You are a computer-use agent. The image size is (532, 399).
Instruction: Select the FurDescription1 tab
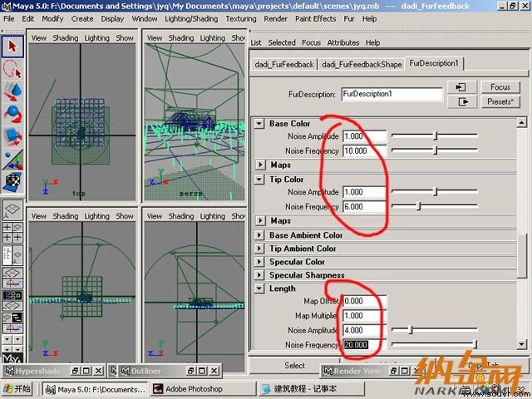[x=434, y=63]
